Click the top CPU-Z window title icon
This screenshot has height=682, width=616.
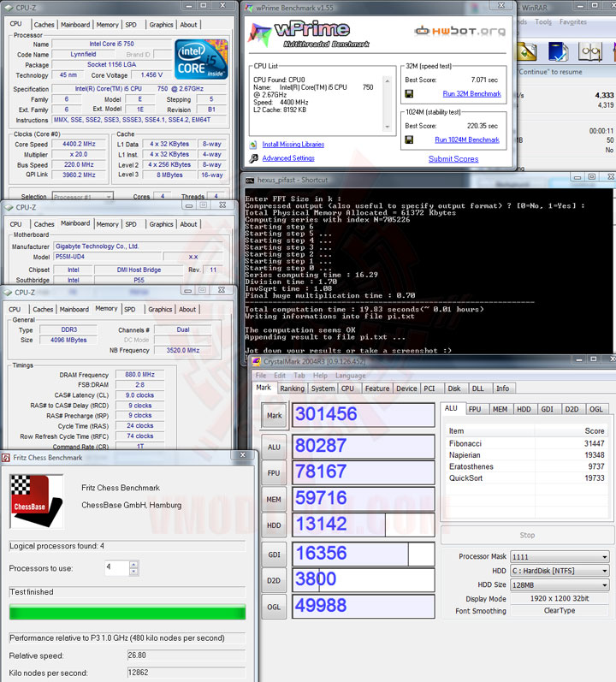(x=9, y=8)
